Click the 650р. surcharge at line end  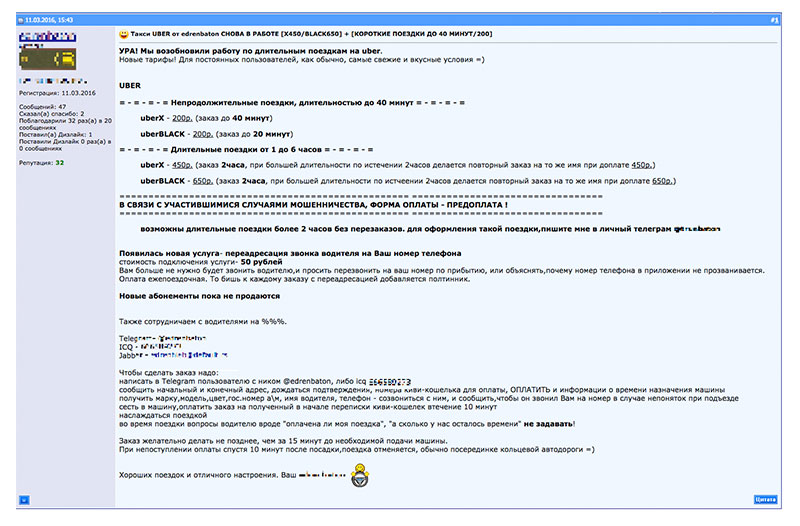tap(662, 180)
